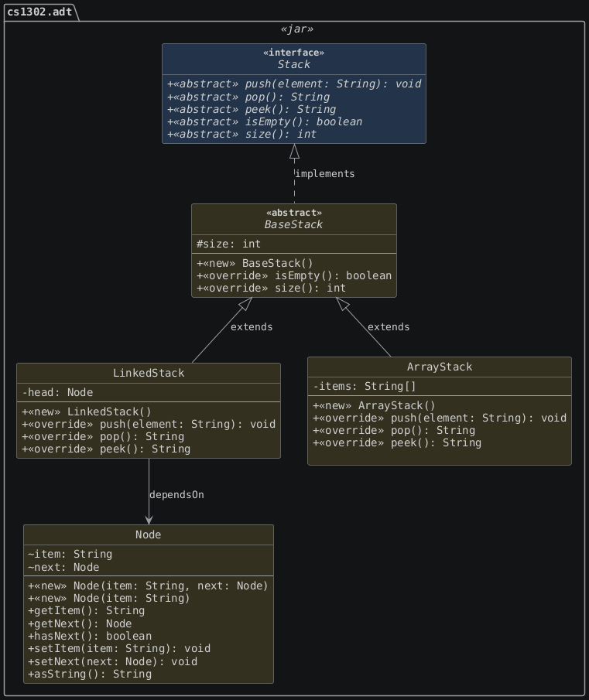The height and width of the screenshot is (700, 589).
Task: Select override push method in ArrayStack
Action: pos(440,418)
